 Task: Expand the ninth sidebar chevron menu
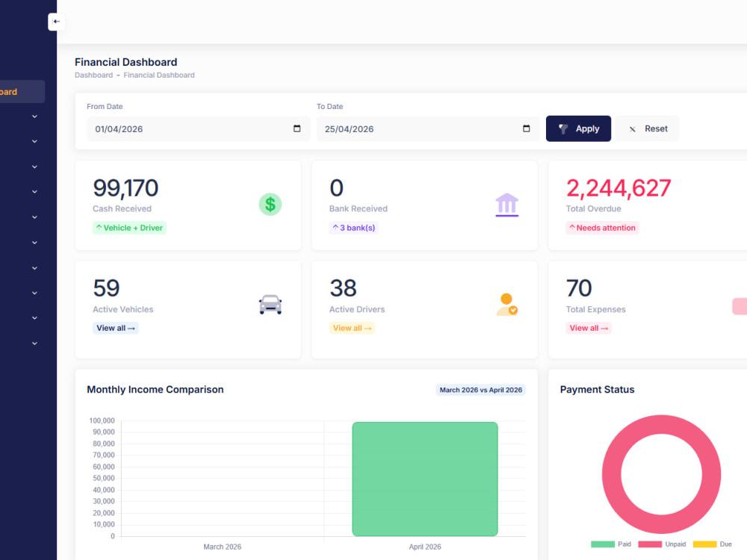coord(35,318)
